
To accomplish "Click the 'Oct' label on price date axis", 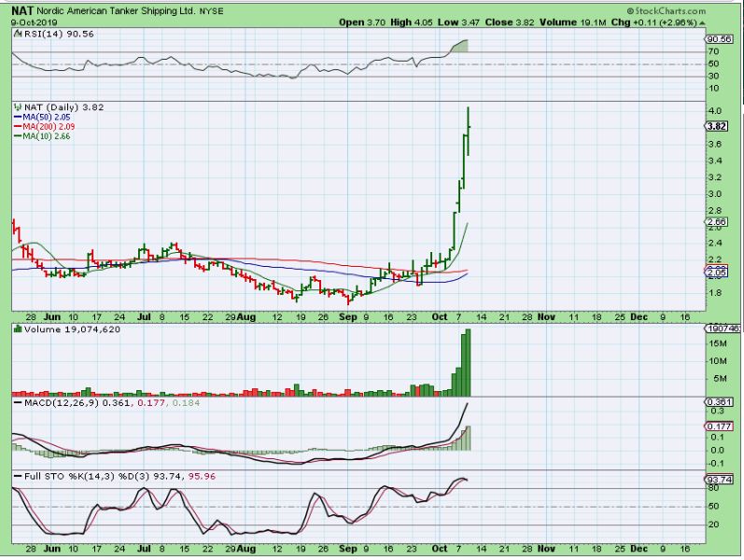I will 440,317.
